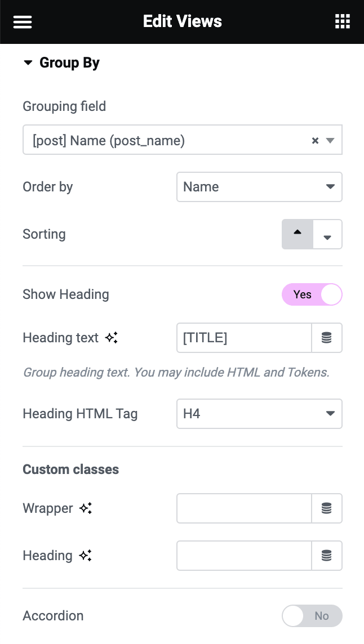The height and width of the screenshot is (644, 364).
Task: Open Heading HTML Tag dropdown
Action: 259,414
